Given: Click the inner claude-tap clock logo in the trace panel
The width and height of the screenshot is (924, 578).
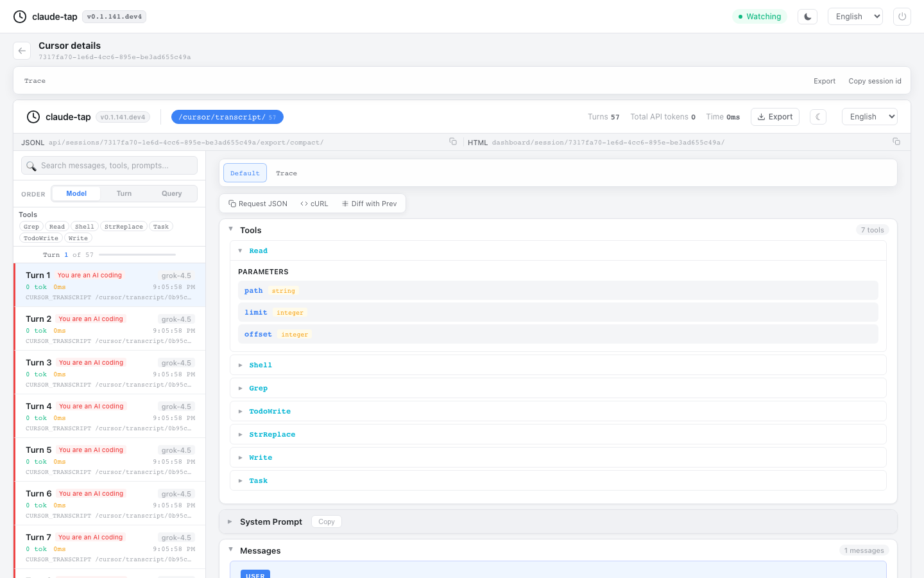Looking at the screenshot, I should pos(33,117).
